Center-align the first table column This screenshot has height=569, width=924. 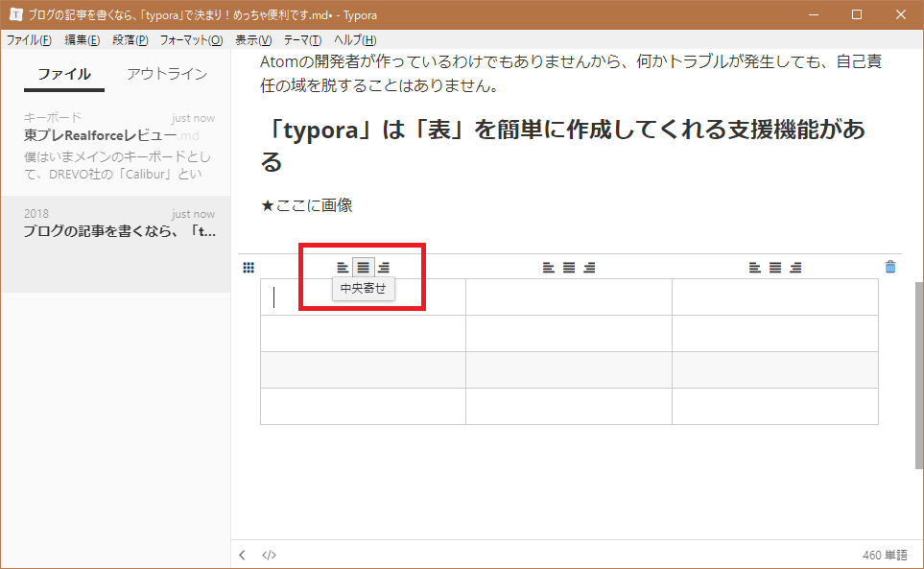(x=363, y=268)
